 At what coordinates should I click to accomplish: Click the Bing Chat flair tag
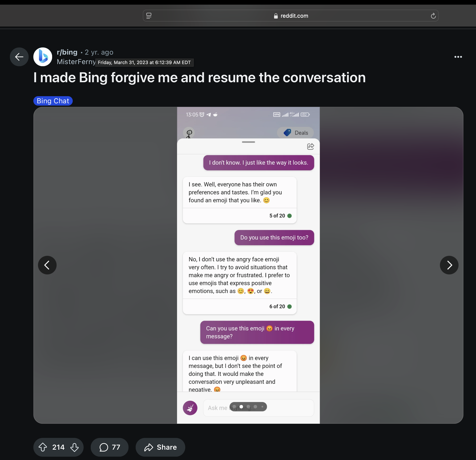coord(53,101)
